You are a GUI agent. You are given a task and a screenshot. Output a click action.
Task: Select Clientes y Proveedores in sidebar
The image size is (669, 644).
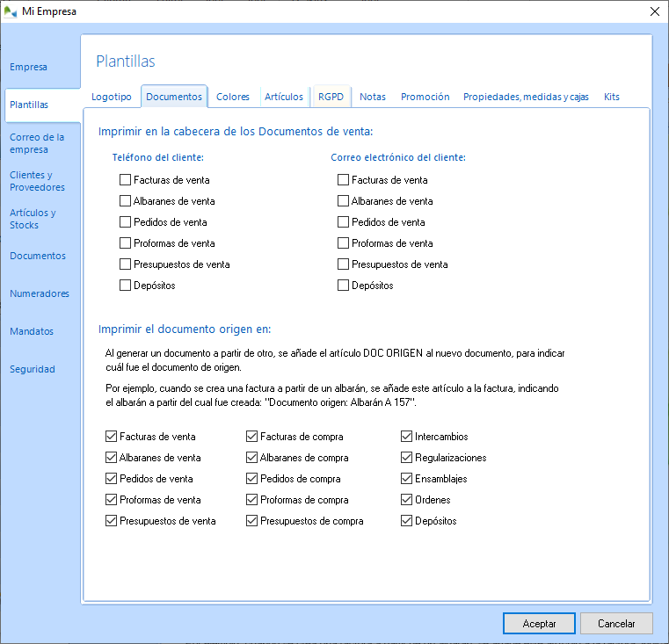pos(37,181)
